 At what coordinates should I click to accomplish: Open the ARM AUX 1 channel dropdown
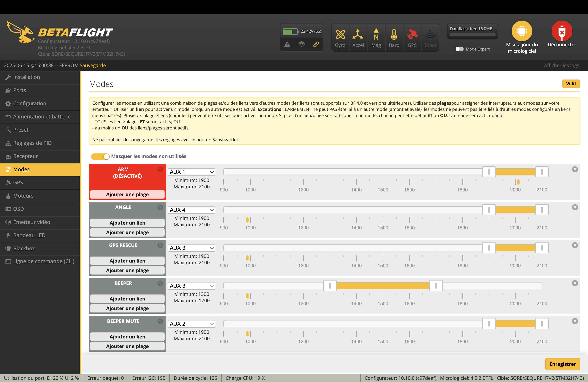191,172
